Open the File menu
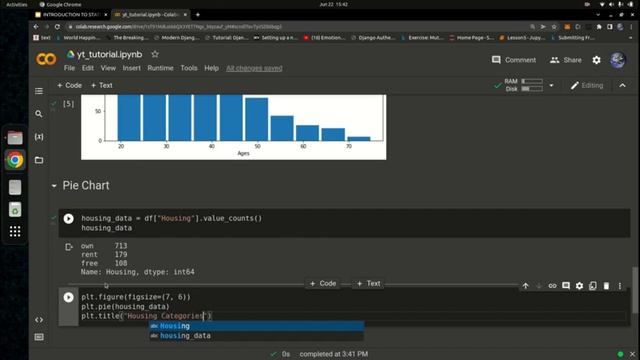 tap(69, 68)
